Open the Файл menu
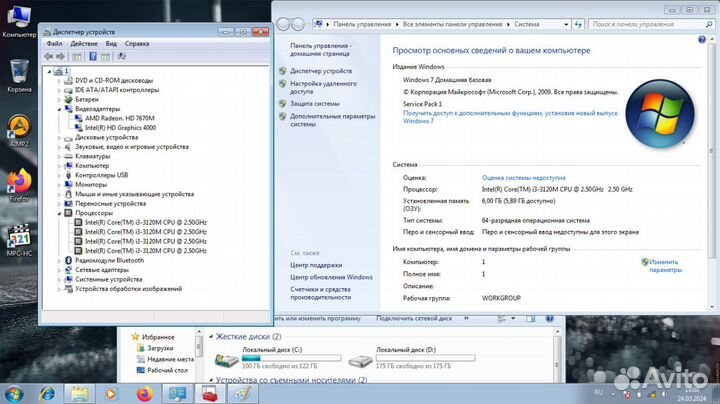 54,44
